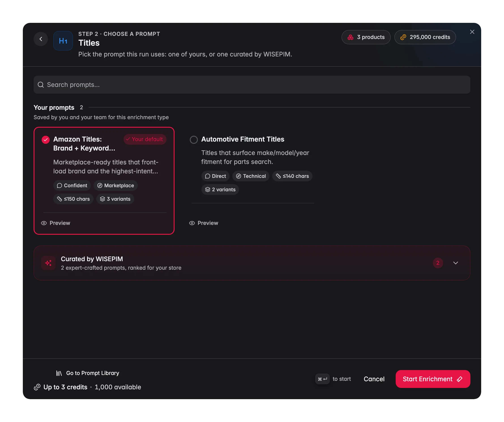Click the Cancel button
This screenshot has height=422, width=504.
[374, 379]
